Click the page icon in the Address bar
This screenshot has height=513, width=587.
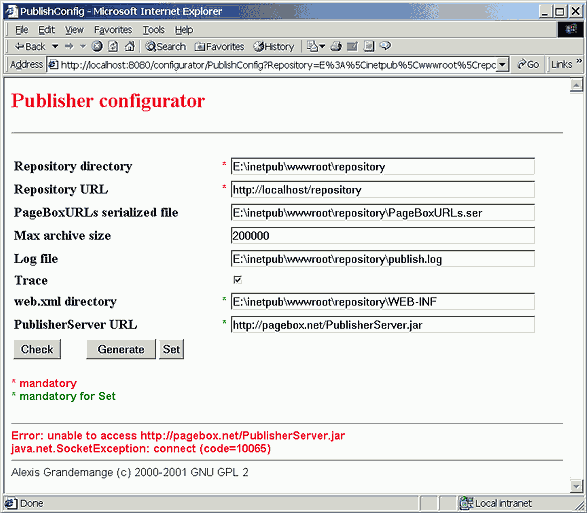click(54, 65)
